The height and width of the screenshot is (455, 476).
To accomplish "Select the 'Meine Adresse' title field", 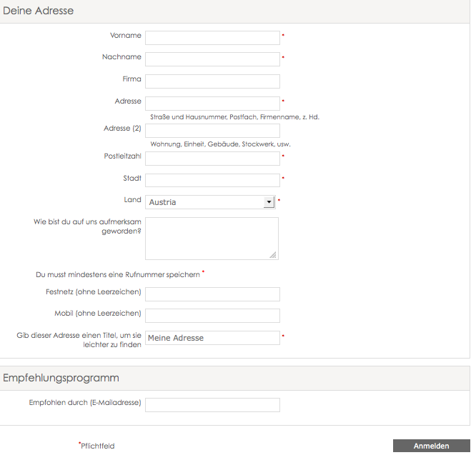I will (212, 338).
